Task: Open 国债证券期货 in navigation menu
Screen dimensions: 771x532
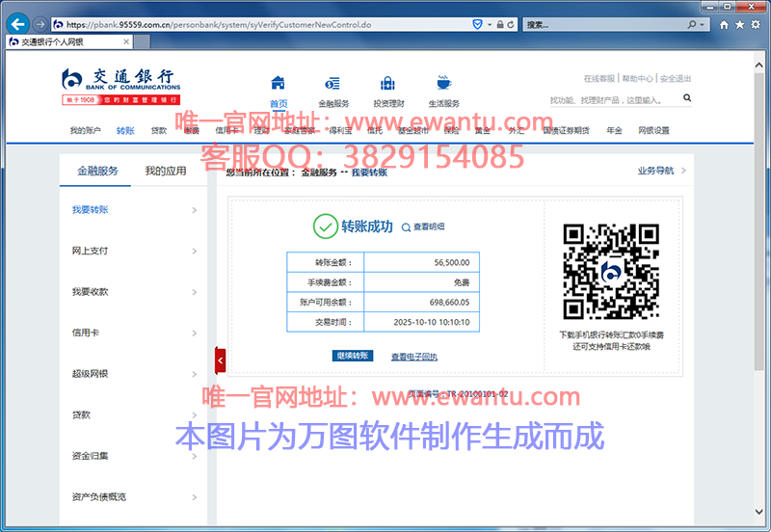Action: pos(566,130)
